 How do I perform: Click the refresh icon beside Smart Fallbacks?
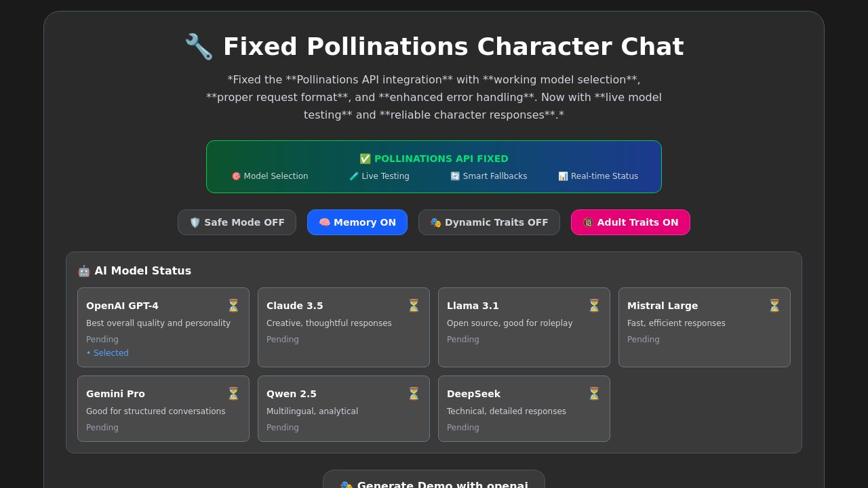point(455,176)
